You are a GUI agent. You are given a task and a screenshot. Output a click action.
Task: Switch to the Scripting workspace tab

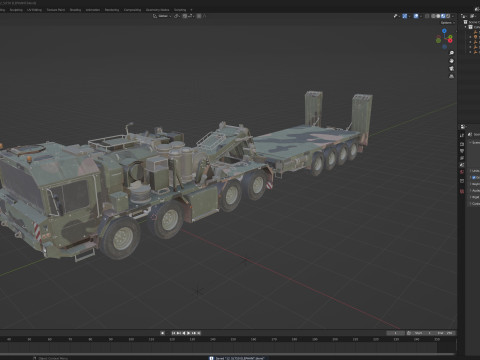[x=180, y=10]
